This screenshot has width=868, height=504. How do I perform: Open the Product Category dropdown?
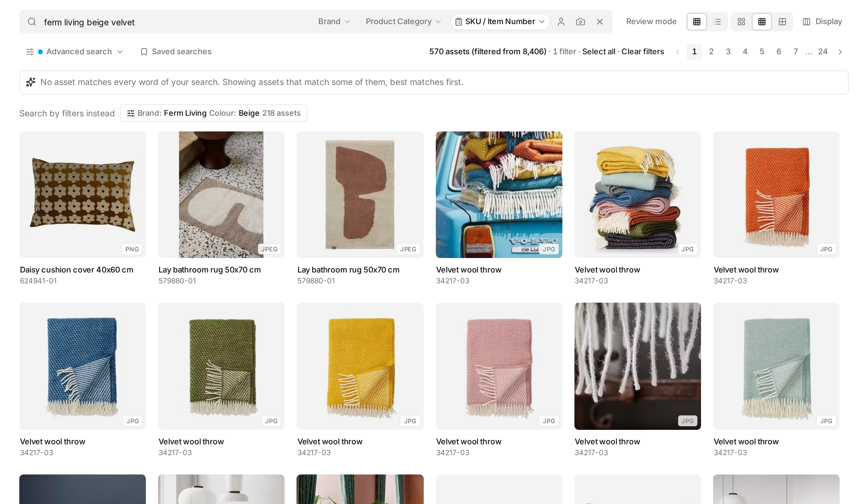(403, 22)
